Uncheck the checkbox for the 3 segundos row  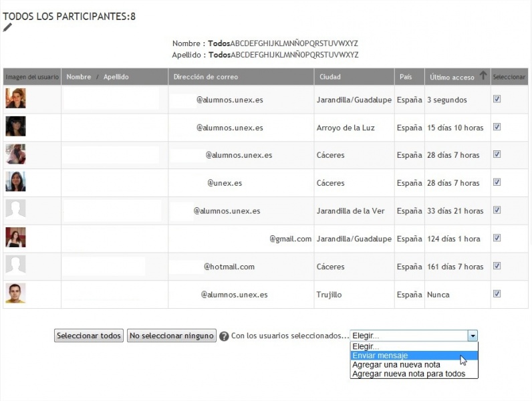[x=497, y=99]
